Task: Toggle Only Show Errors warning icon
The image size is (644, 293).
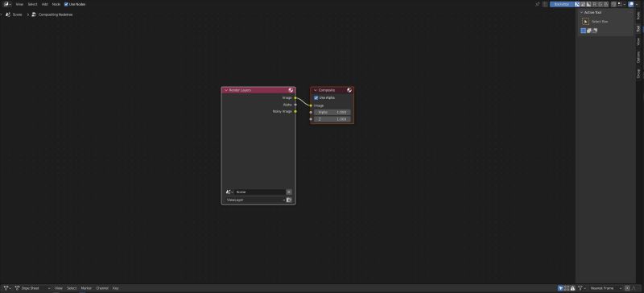Action: click(572, 288)
